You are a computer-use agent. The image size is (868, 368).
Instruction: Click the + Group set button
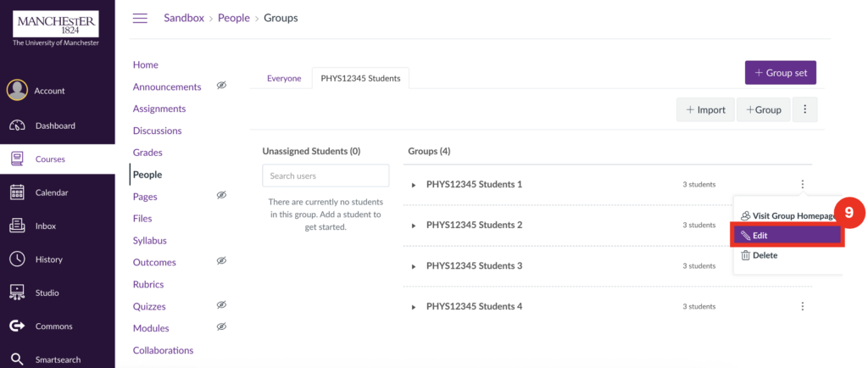pyautogui.click(x=780, y=73)
